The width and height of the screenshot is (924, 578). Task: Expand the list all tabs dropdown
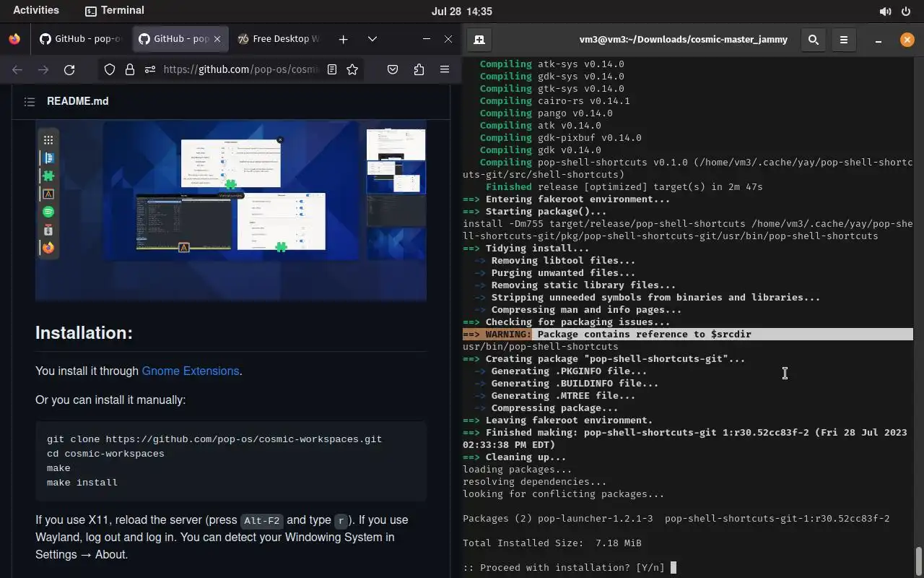click(x=372, y=39)
